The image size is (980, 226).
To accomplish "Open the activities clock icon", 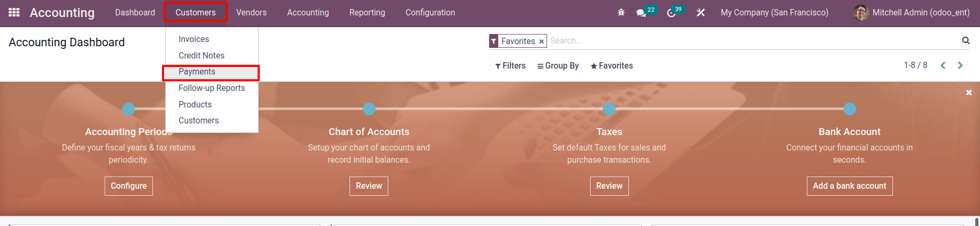I will tap(671, 13).
